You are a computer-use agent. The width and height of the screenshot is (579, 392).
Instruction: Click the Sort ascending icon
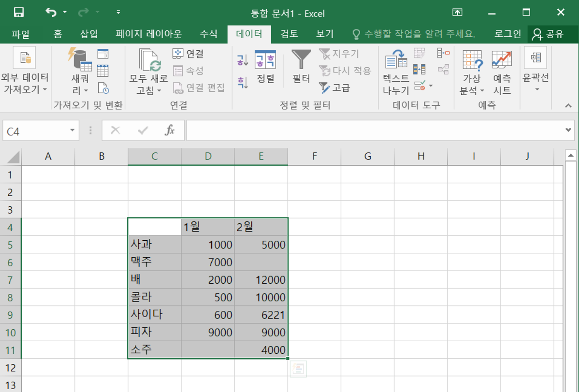coord(243,60)
